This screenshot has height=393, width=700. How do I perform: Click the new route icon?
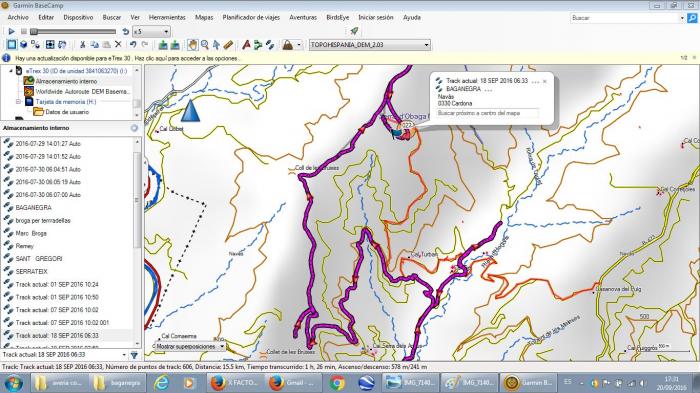coord(258,45)
